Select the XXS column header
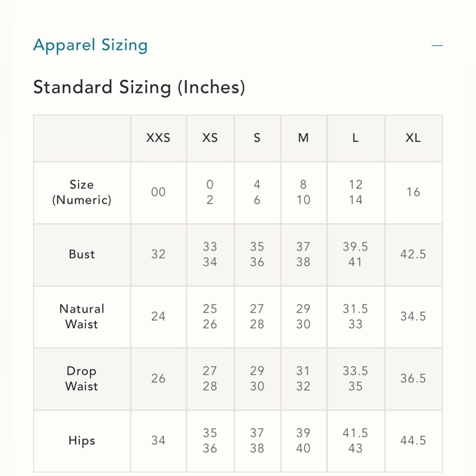 [158, 138]
